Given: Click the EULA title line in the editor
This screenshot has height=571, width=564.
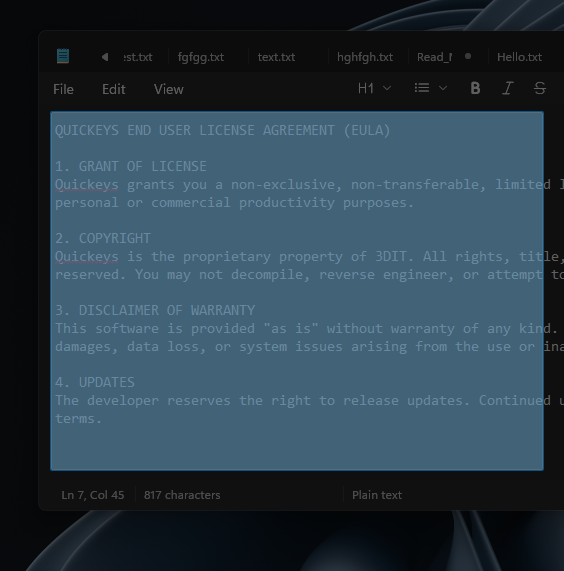Looking at the screenshot, I should (222, 130).
